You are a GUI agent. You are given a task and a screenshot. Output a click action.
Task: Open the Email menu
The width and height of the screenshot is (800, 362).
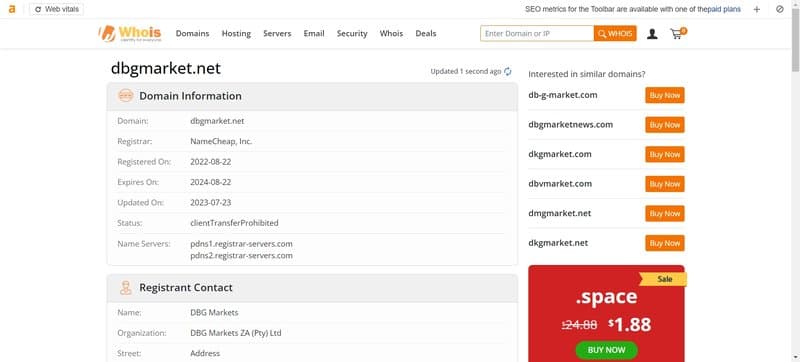[314, 34]
